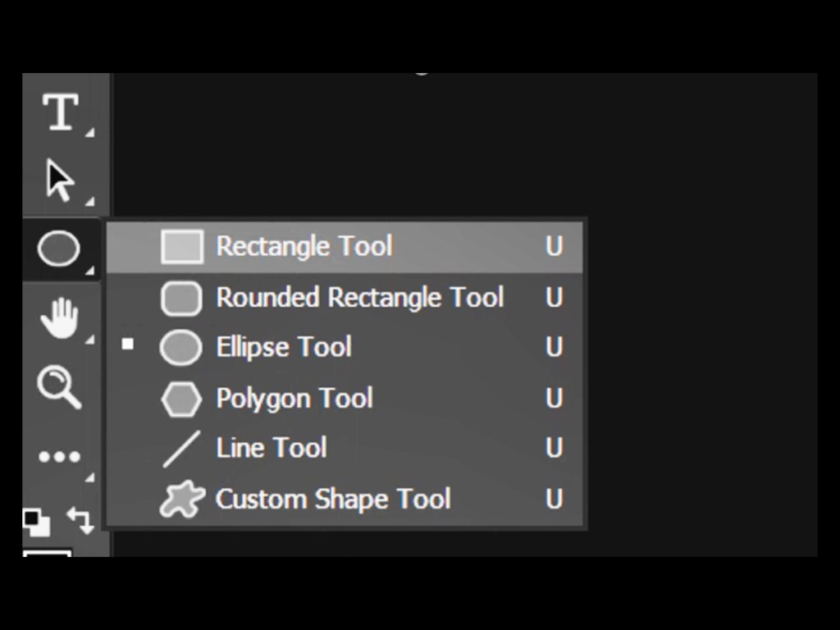
Task: Click the flyout triangle on the Type tool
Action: coord(89,132)
